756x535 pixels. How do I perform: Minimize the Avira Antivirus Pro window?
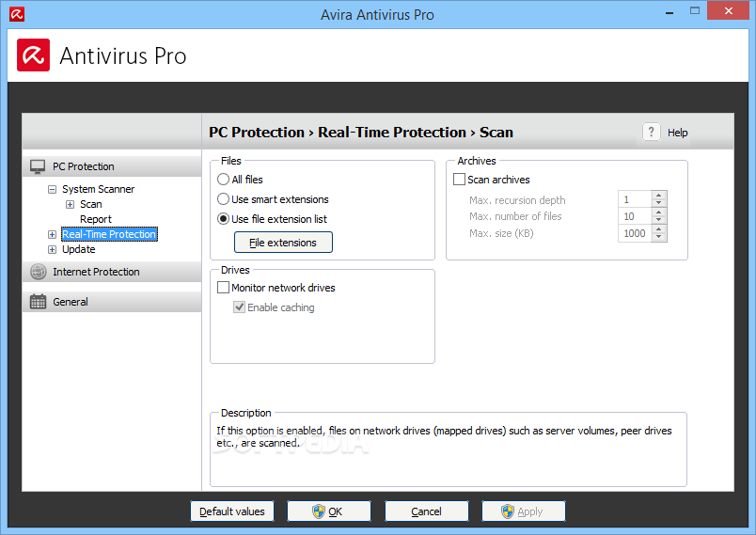pyautogui.click(x=669, y=11)
